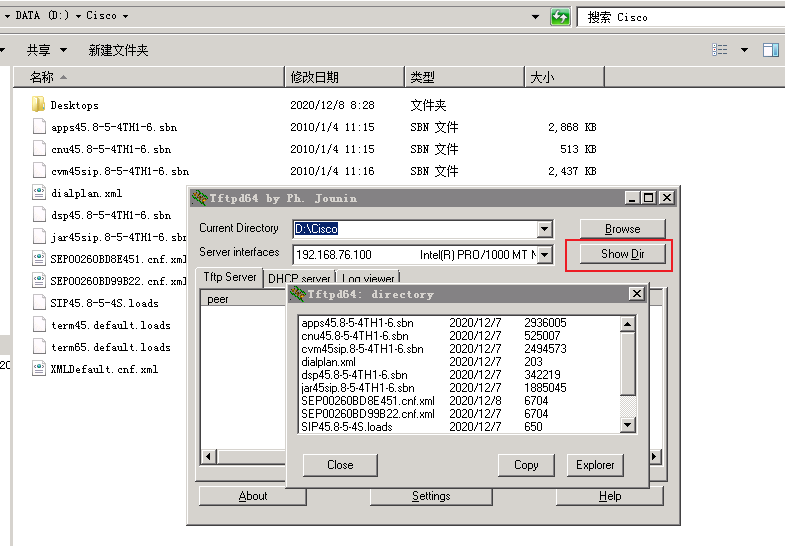Click the green refresh icon in address bar
Image resolution: width=785 pixels, height=546 pixels.
(x=560, y=17)
